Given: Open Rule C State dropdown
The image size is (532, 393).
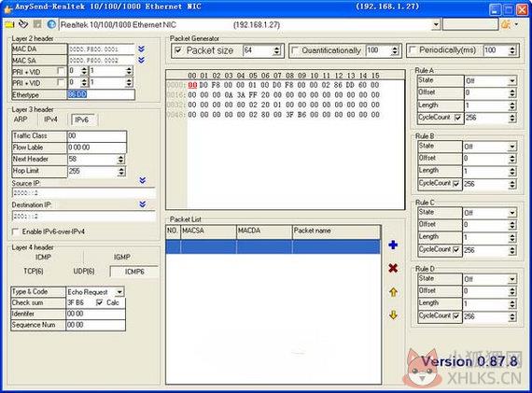Looking at the screenshot, I should [512, 213].
